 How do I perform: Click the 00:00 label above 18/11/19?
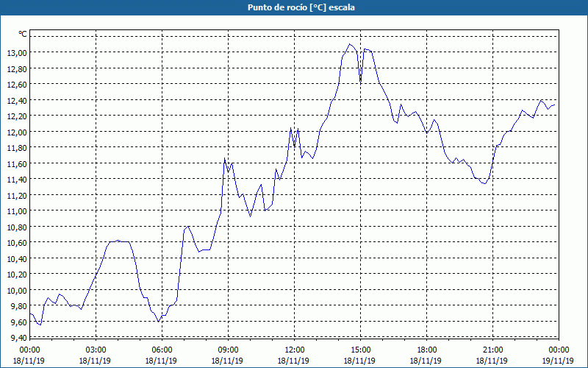(x=29, y=350)
